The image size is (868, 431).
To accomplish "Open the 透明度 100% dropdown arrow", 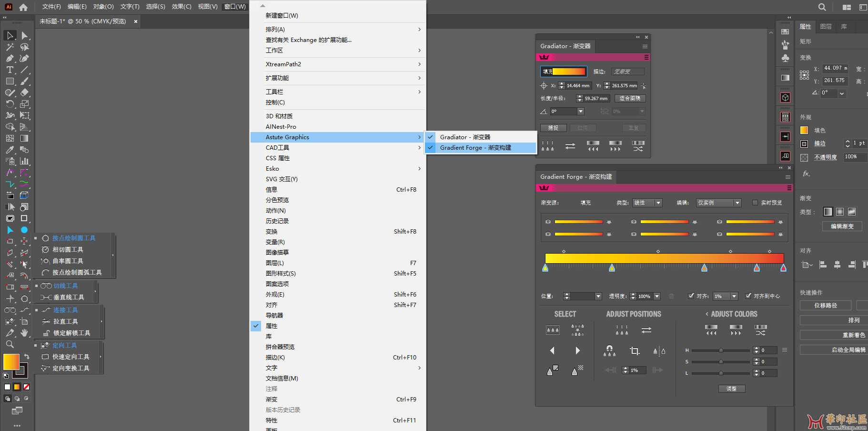I will tap(657, 296).
